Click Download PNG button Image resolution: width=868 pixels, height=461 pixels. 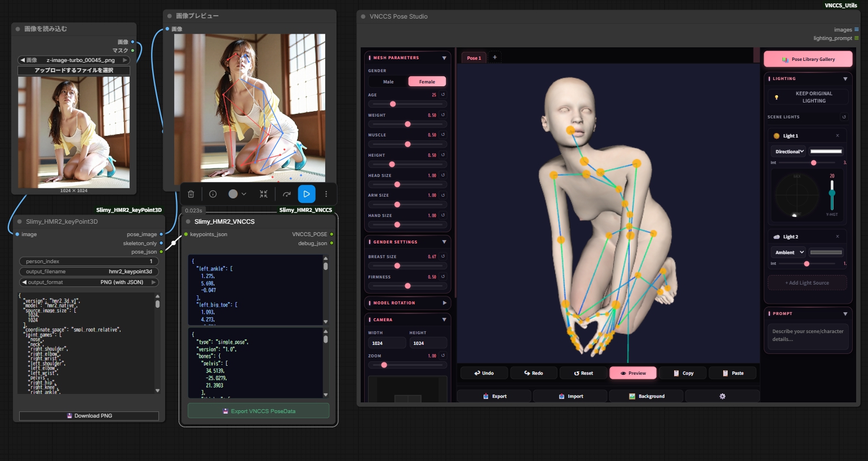(89, 416)
